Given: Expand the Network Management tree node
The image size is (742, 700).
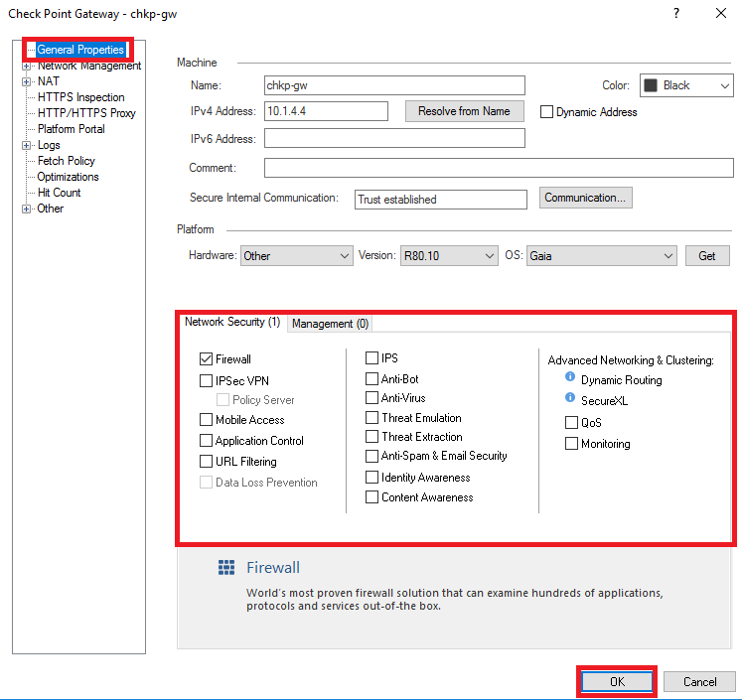Looking at the screenshot, I should [x=27, y=66].
